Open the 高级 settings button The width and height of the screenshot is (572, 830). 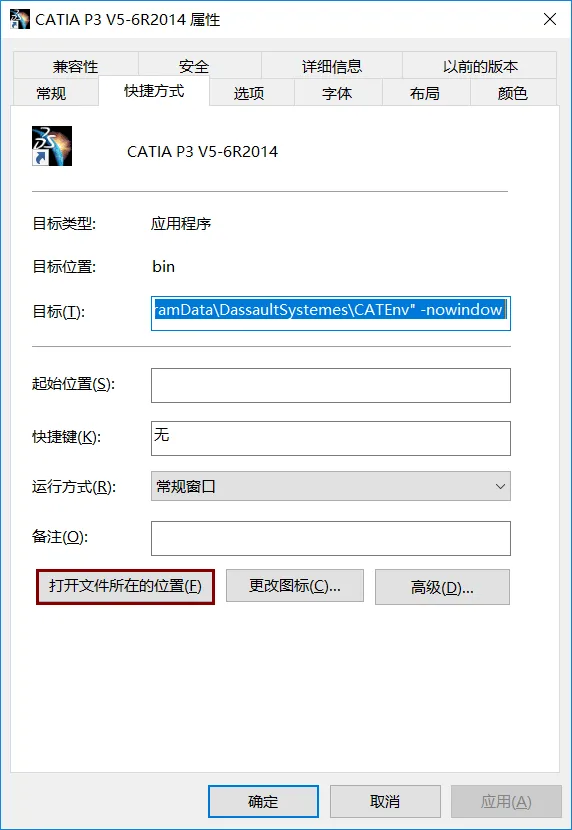(442, 587)
